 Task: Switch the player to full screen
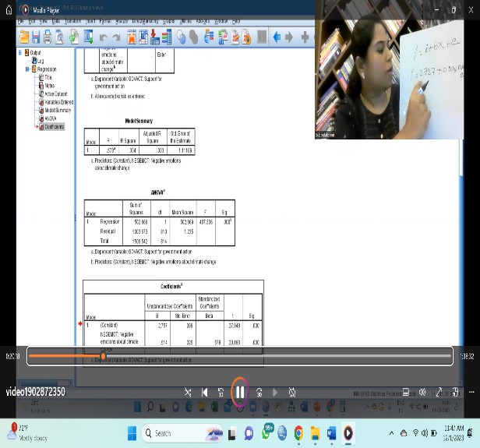(439, 392)
